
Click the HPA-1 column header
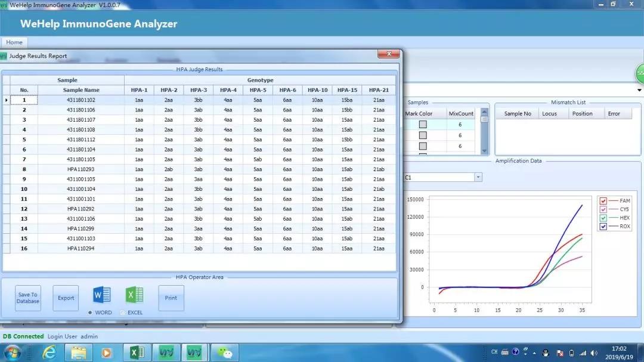[x=139, y=90]
